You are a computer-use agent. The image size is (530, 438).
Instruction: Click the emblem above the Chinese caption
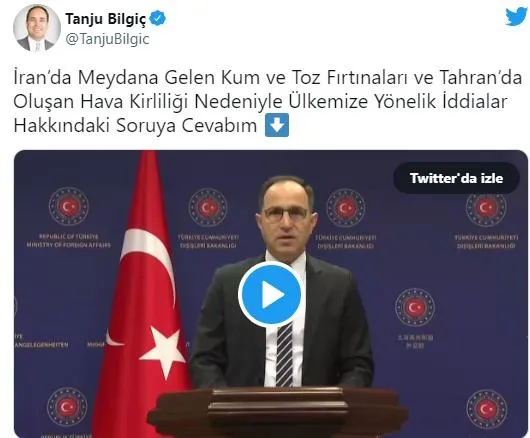(x=415, y=307)
